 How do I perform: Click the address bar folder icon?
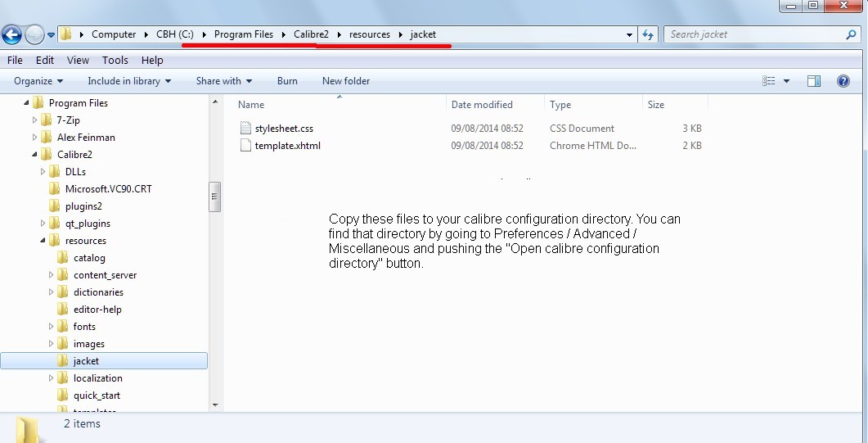click(66, 34)
